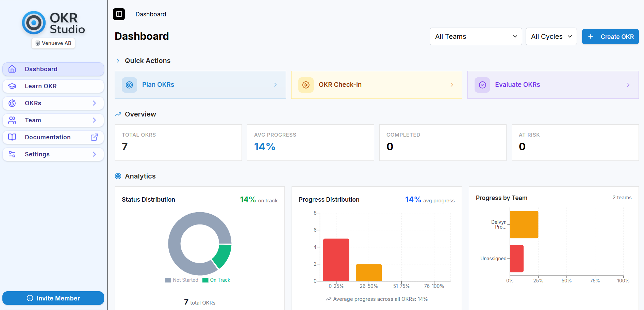Image resolution: width=644 pixels, height=310 pixels.
Task: Click the Create OKR button
Action: (610, 36)
